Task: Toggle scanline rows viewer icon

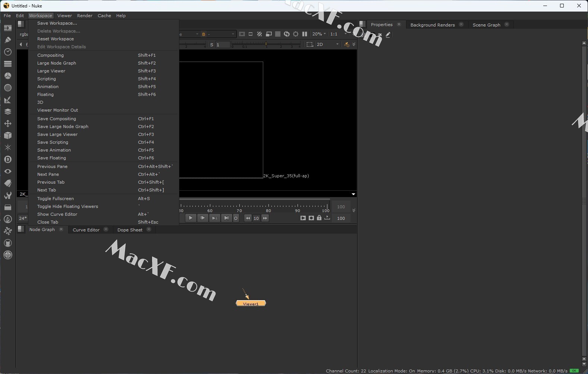Action: click(278, 34)
